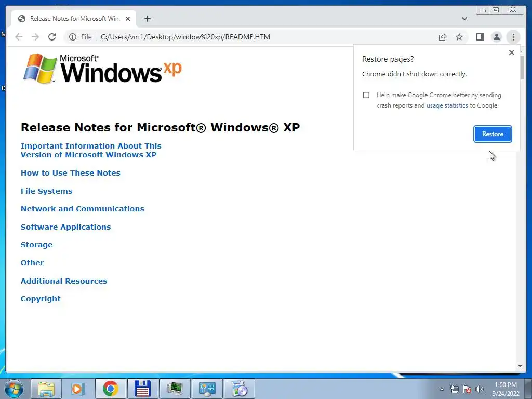
Task: Click the Restore button
Action: coord(493,134)
